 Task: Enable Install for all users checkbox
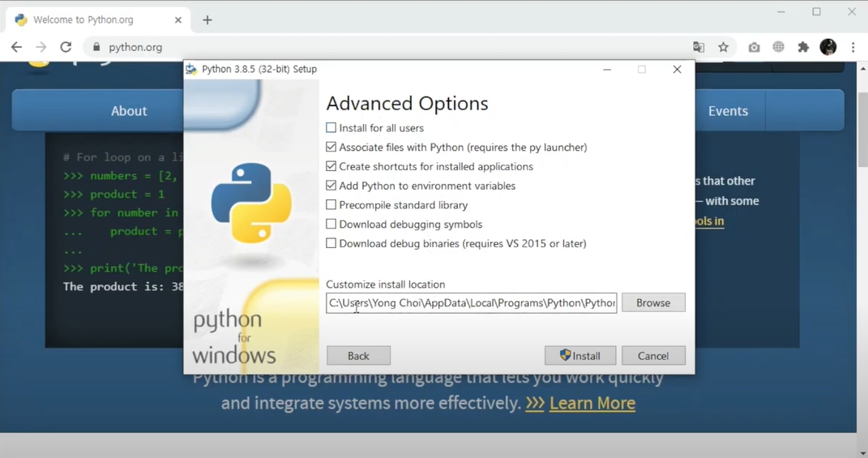tap(331, 128)
